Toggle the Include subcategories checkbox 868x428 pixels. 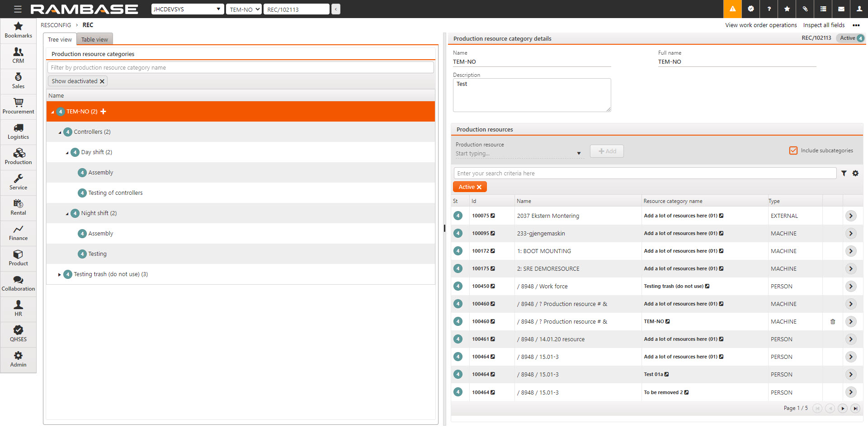[x=793, y=151]
